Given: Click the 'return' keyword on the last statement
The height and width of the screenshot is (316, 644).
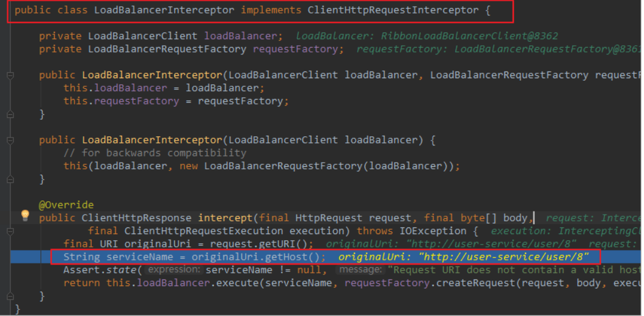Looking at the screenshot, I should (x=82, y=283).
